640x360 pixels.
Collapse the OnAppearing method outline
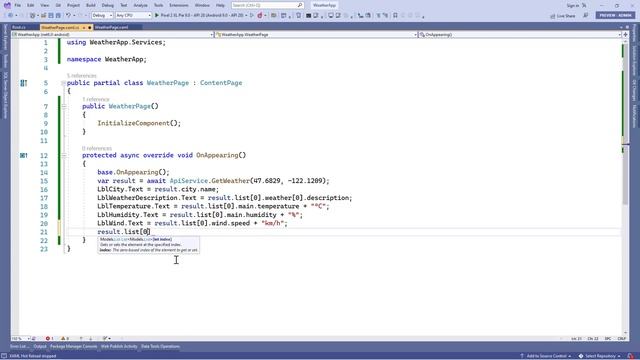(x=64, y=155)
